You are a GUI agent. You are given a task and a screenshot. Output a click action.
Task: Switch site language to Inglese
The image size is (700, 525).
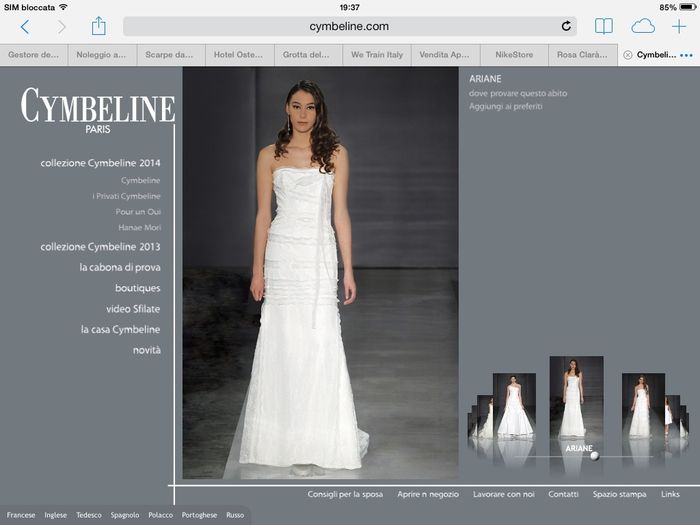tap(56, 515)
